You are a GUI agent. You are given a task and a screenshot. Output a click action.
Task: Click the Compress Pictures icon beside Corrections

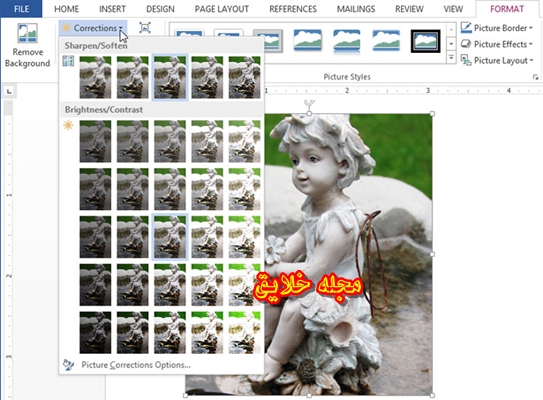[x=145, y=28]
